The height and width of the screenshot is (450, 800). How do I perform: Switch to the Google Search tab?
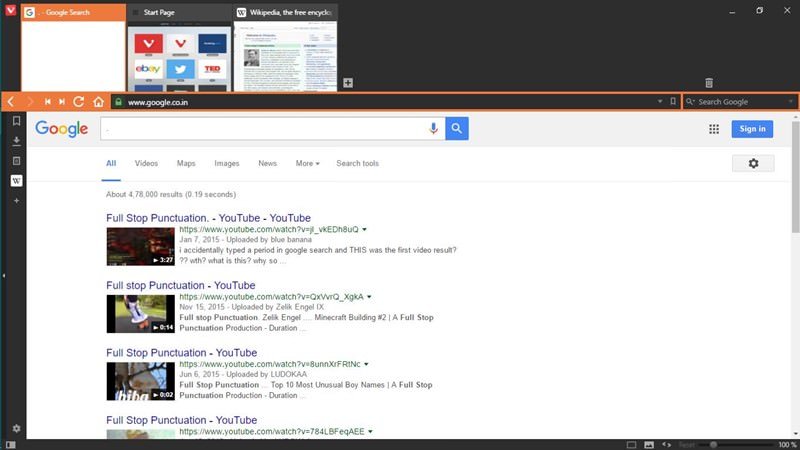(73, 12)
